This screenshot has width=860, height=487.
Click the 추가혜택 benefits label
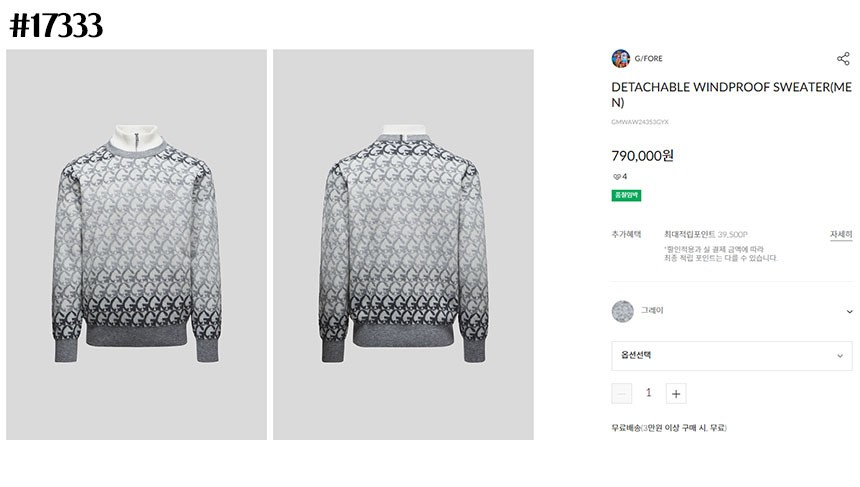(626, 234)
